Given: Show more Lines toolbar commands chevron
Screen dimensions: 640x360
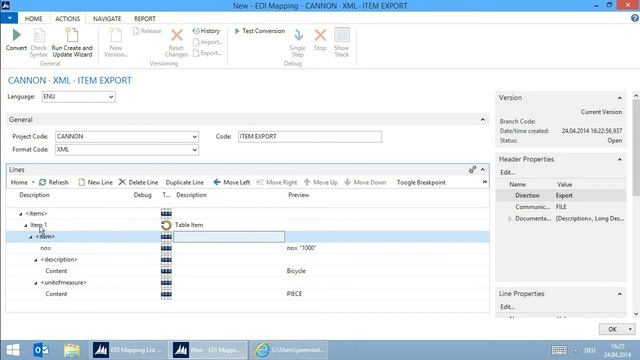Looking at the screenshot, I should [484, 182].
